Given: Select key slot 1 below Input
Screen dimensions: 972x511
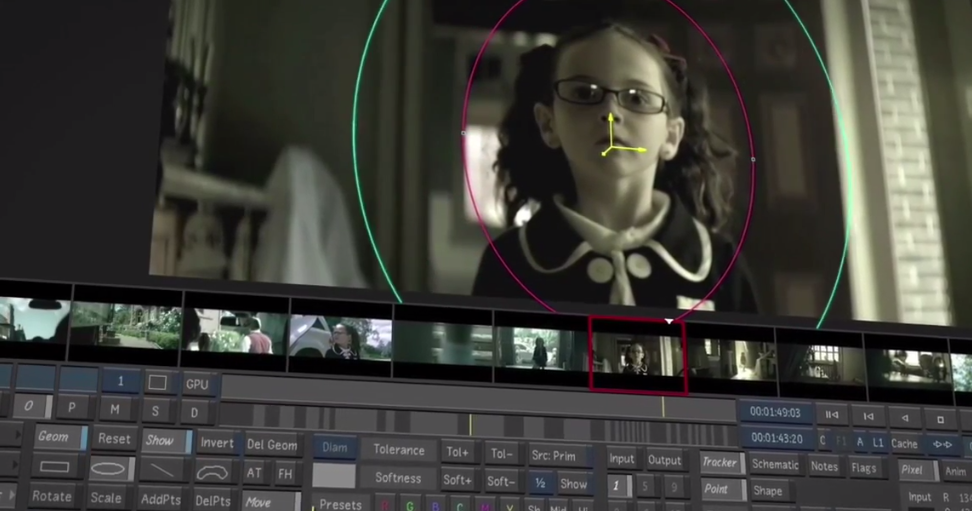Looking at the screenshot, I should (618, 486).
